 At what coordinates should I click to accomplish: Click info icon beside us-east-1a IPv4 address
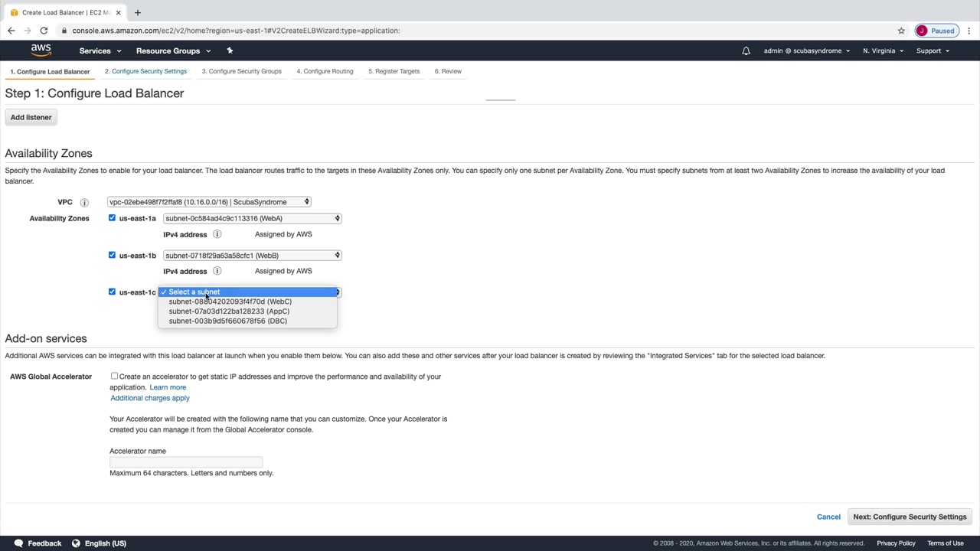pyautogui.click(x=217, y=234)
